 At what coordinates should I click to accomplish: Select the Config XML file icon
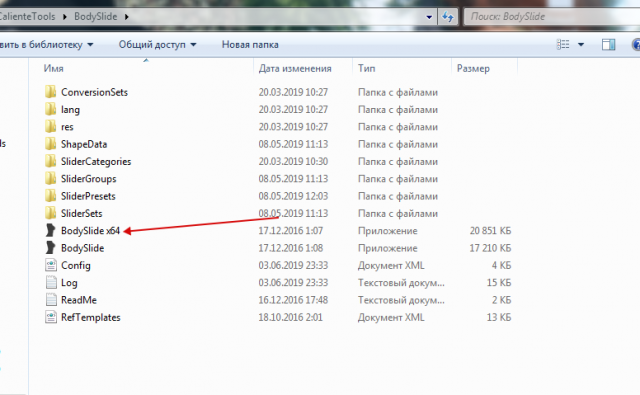coord(51,265)
